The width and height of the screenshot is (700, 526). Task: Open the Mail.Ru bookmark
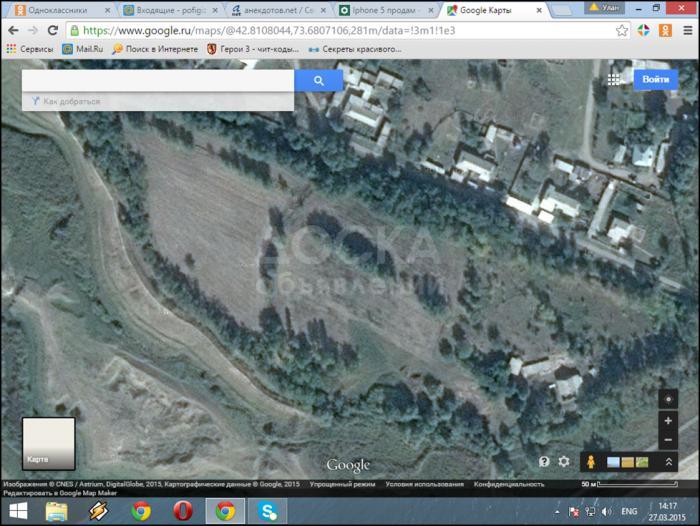pyautogui.click(x=84, y=48)
